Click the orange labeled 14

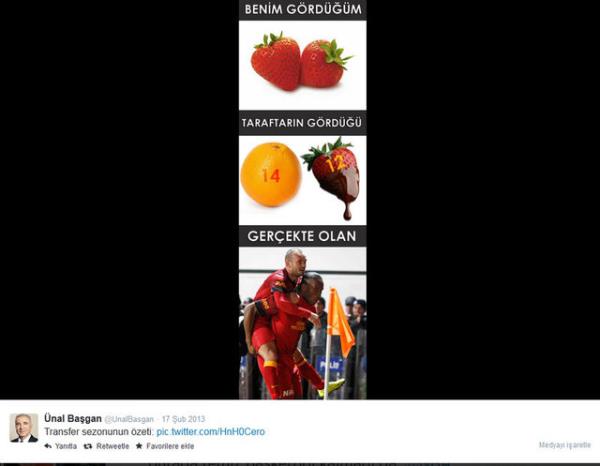tap(271, 174)
